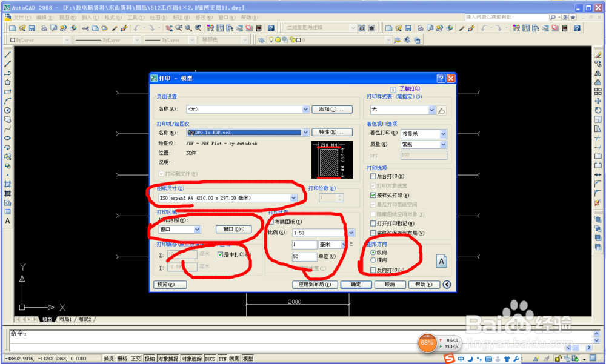
Task: Select the 纵向 portrait radio button
Action: coord(373,253)
